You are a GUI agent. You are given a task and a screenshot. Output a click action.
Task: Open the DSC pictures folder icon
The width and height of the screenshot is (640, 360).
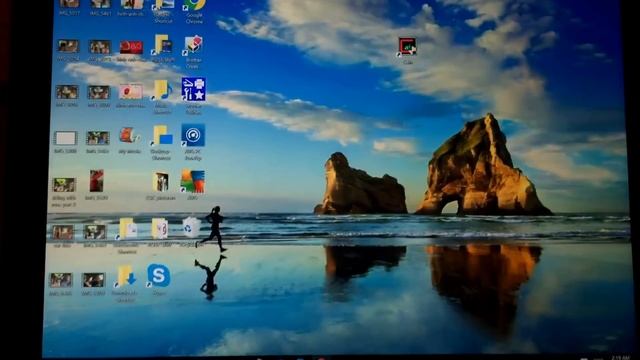(160, 182)
